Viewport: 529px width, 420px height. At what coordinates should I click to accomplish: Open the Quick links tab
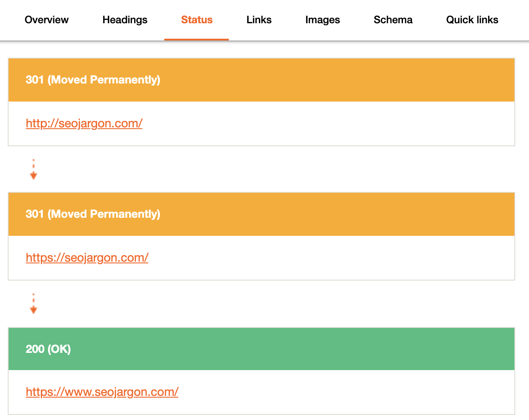pos(472,20)
